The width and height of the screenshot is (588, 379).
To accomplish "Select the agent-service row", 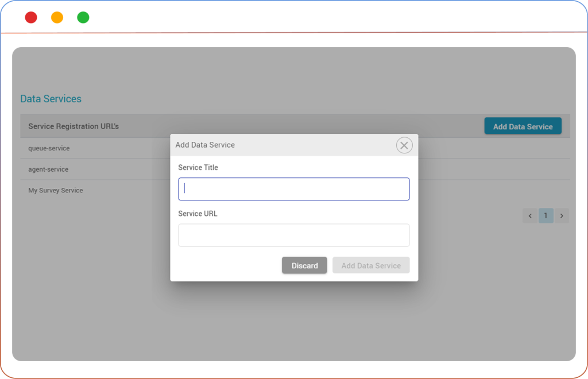I will click(48, 169).
